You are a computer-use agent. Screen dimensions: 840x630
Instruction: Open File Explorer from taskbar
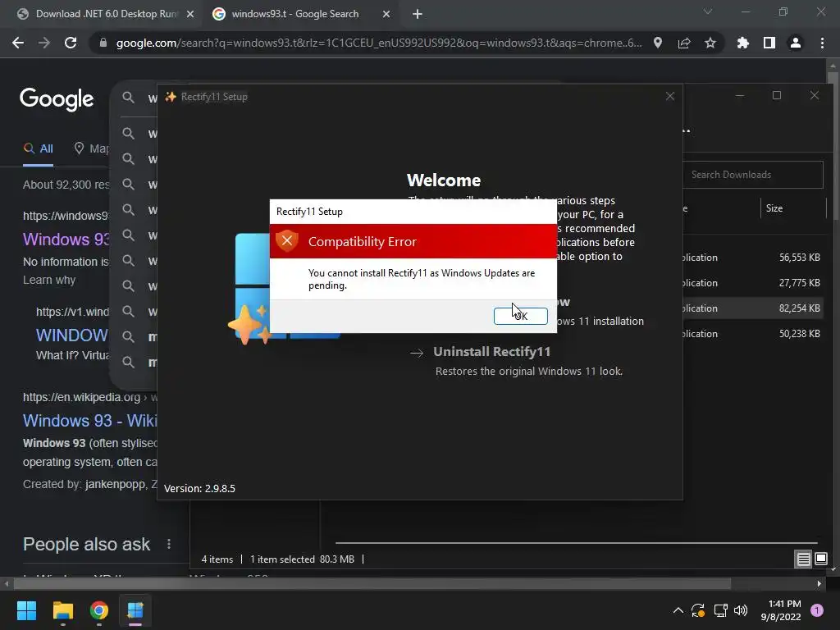tap(62, 610)
